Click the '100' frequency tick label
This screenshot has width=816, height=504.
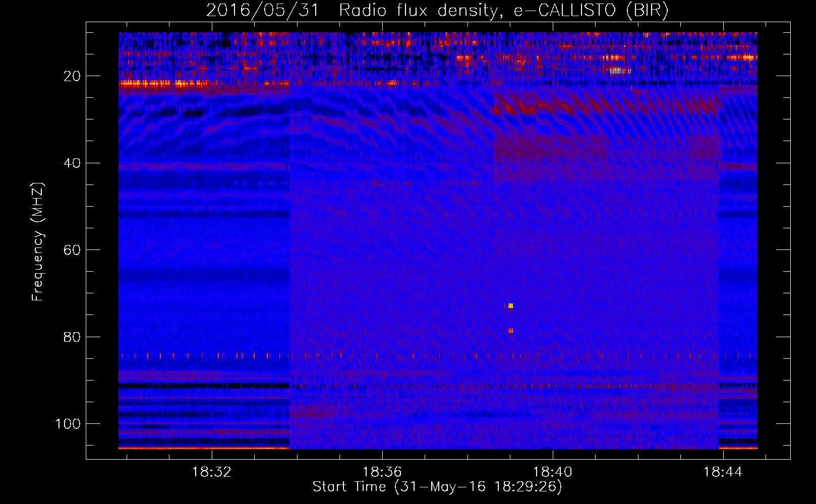click(68, 424)
